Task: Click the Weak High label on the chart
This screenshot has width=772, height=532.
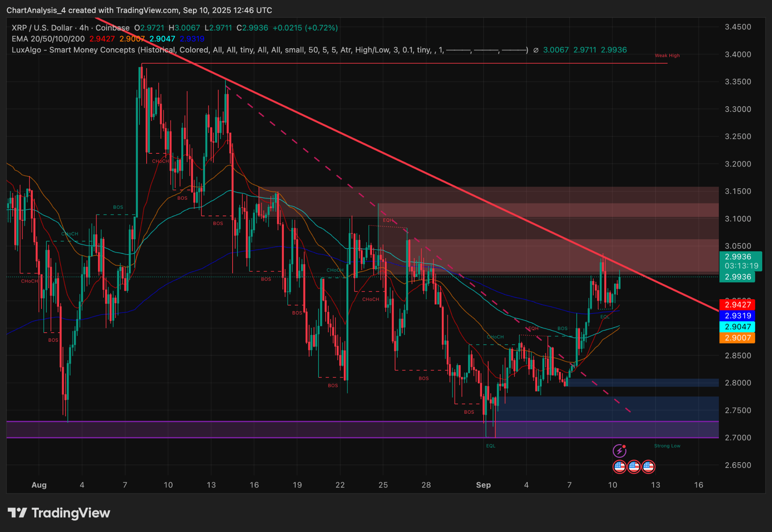Action: [x=667, y=55]
